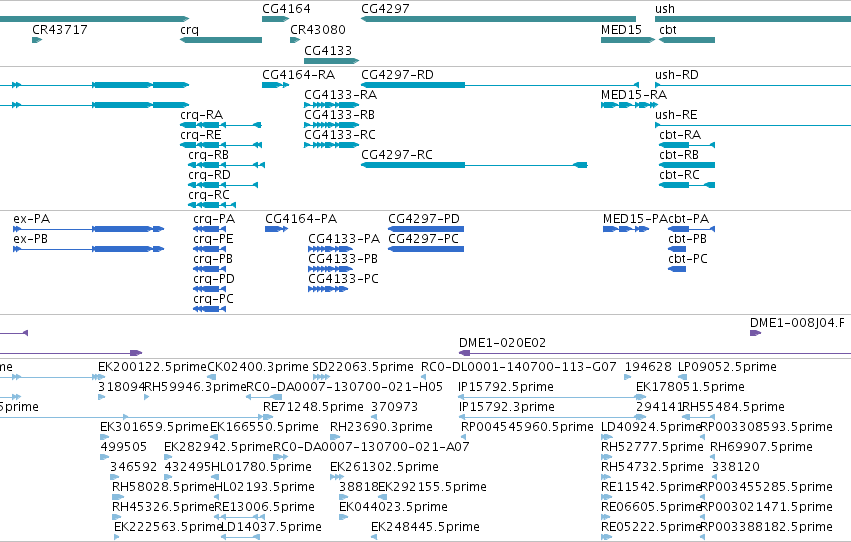Click the crq-RE transcript label
Image resolution: width=851 pixels, height=542 pixels.
coord(201,135)
